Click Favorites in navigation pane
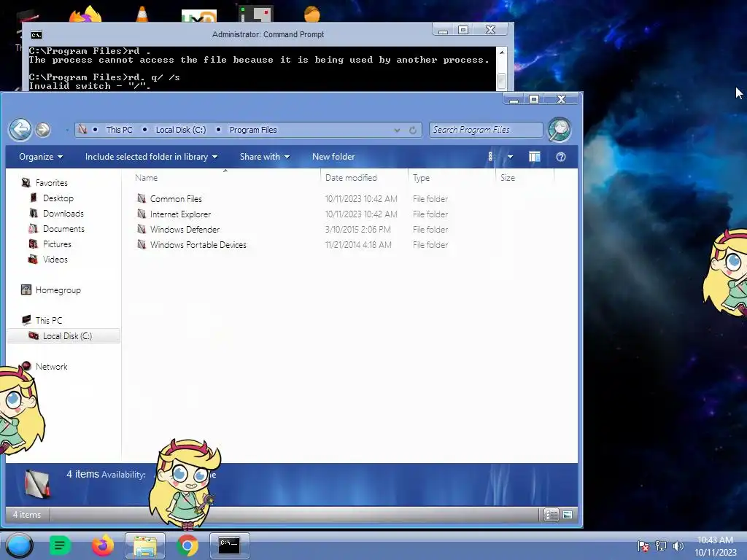The height and width of the screenshot is (560, 747). 52,183
